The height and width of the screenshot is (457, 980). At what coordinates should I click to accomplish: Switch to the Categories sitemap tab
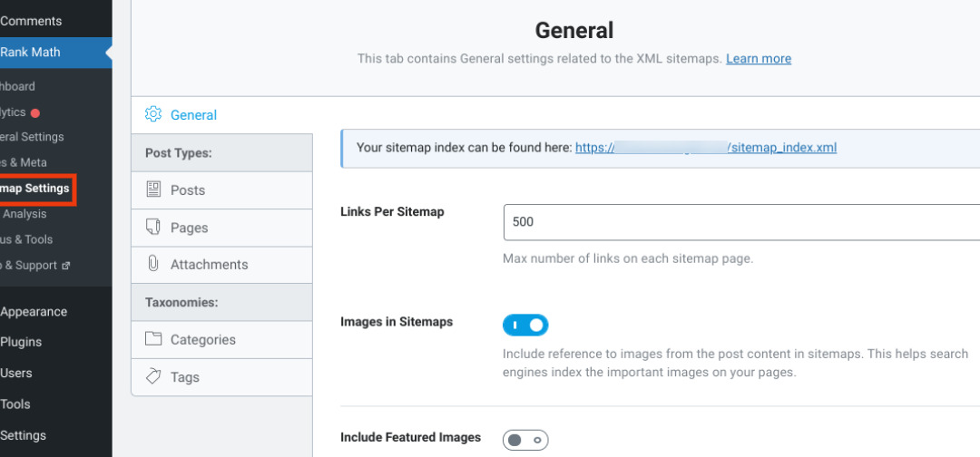click(x=203, y=339)
